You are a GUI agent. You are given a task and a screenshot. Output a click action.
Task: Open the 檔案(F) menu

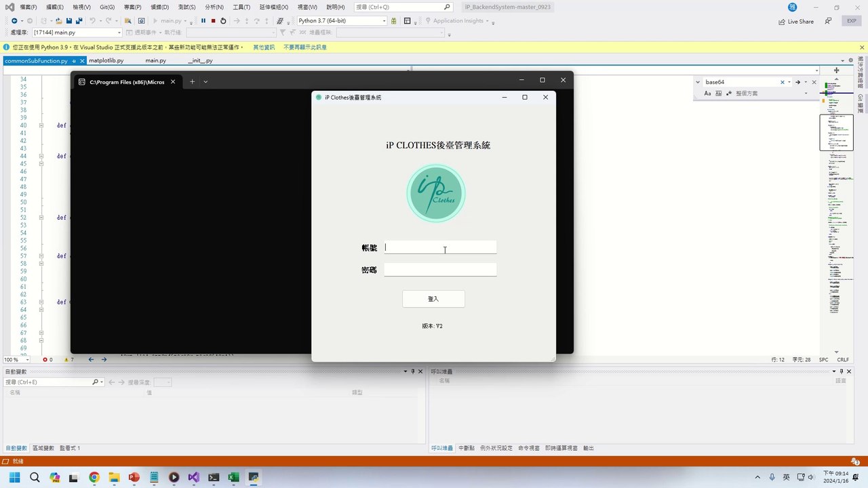click(28, 7)
